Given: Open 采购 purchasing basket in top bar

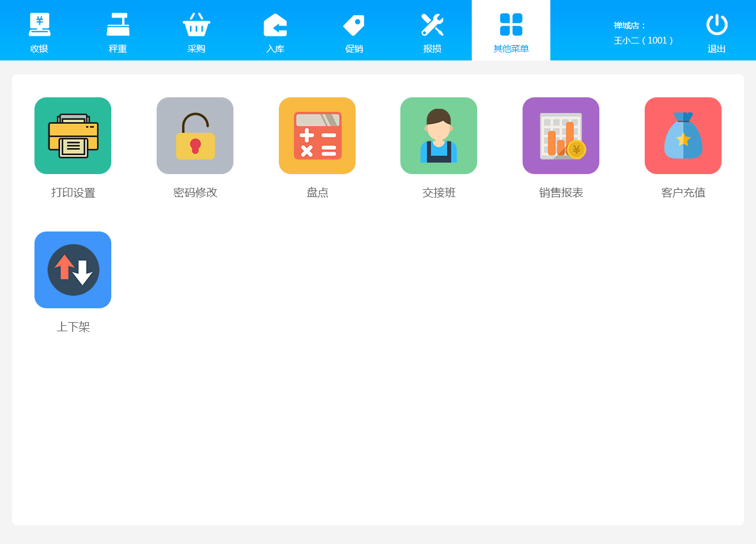Looking at the screenshot, I should [197, 31].
